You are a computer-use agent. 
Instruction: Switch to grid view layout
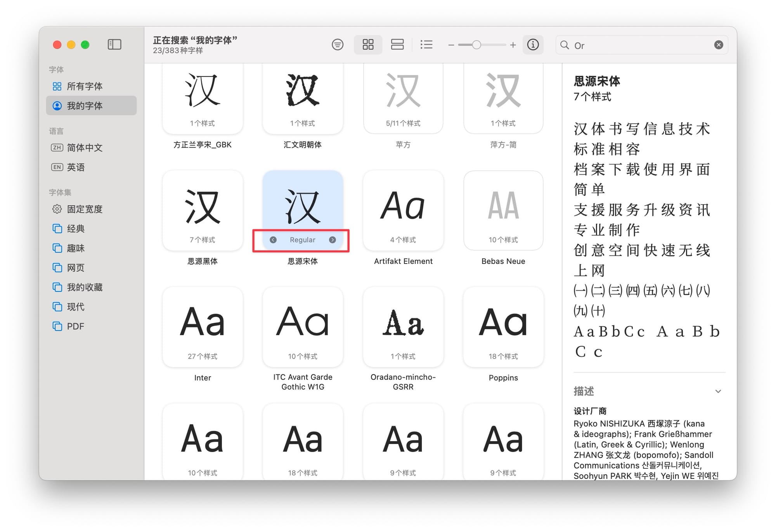click(x=368, y=45)
